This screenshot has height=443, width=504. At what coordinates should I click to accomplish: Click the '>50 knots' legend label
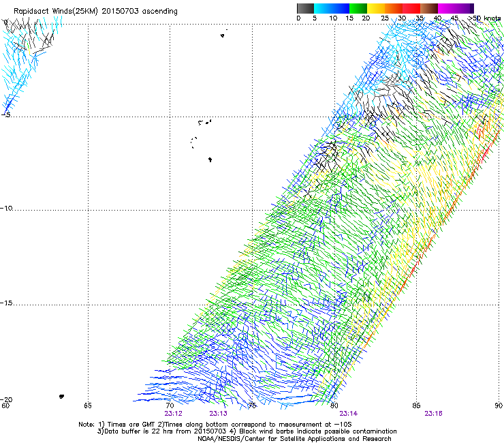coord(484,18)
